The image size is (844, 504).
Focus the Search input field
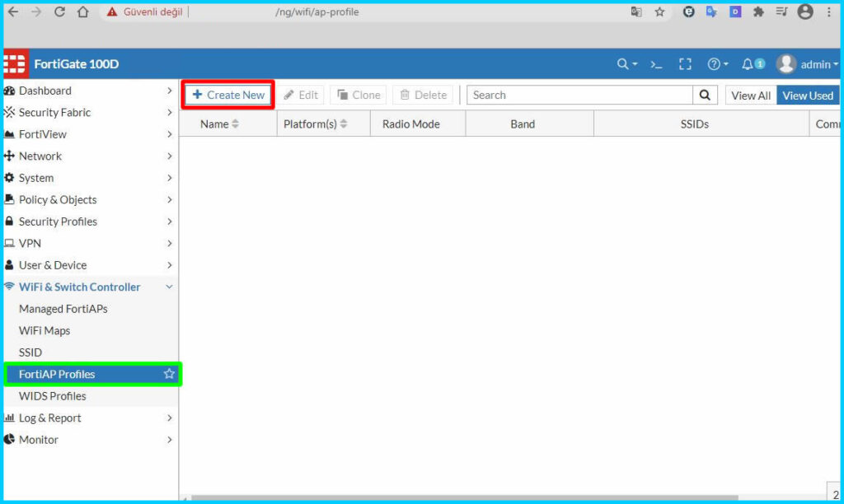click(x=579, y=96)
